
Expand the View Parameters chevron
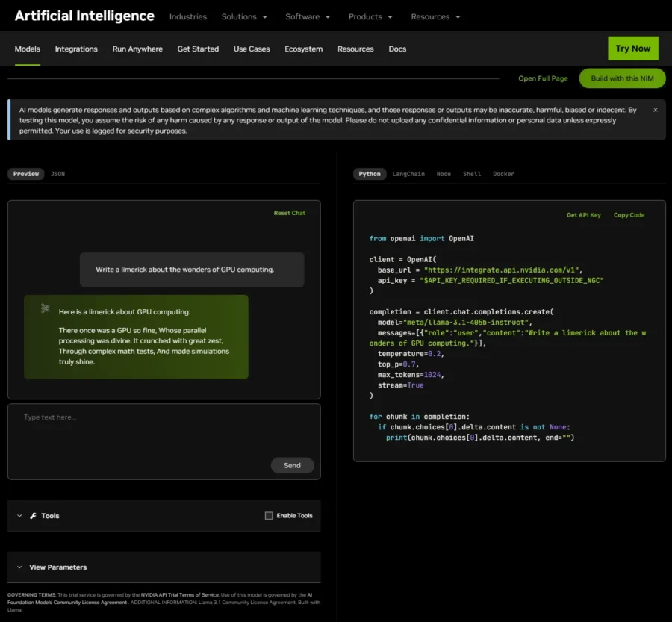pos(19,567)
